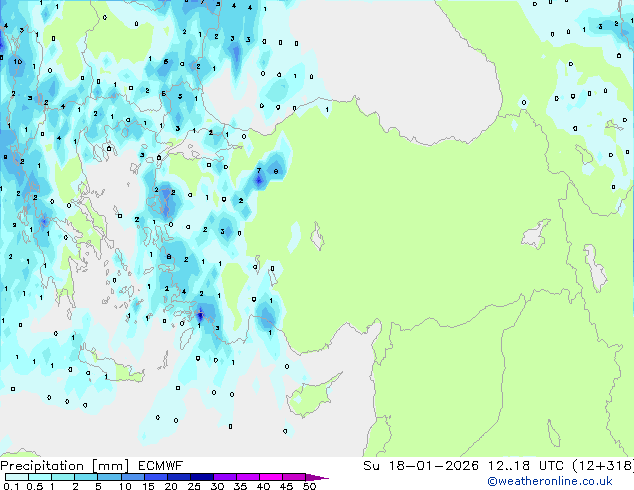Select the 10–15 mm legend color box
This screenshot has height=490, width=634.
coord(132,477)
